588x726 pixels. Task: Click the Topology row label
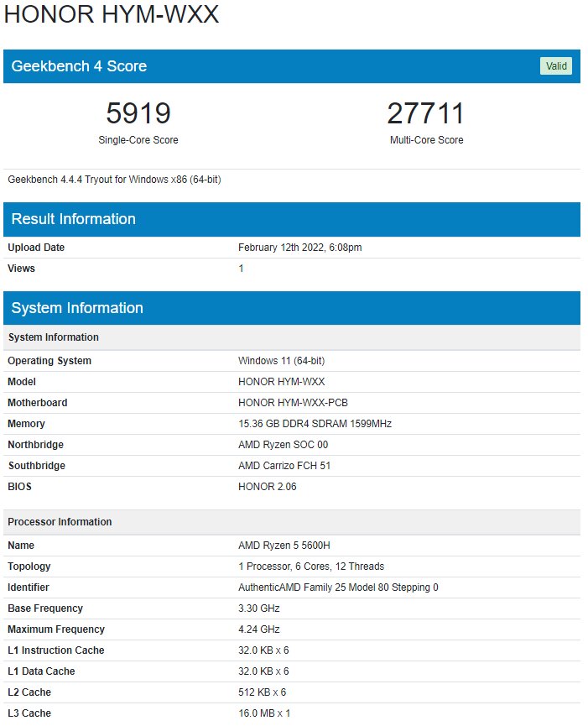coord(29,567)
